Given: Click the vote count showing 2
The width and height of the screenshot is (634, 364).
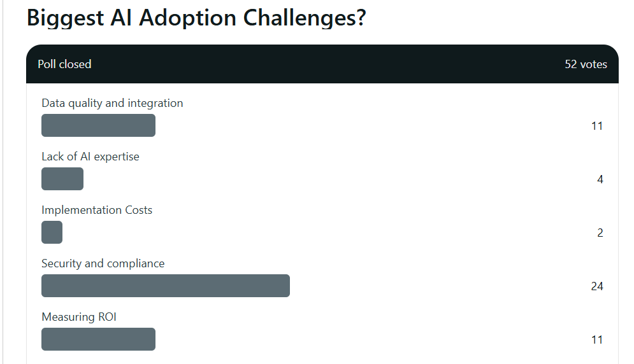Looking at the screenshot, I should (600, 233).
